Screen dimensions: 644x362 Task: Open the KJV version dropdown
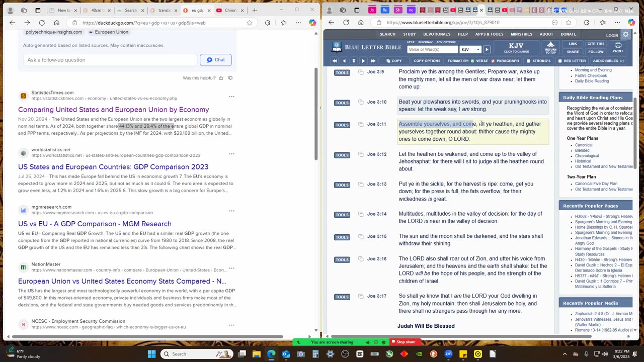click(470, 50)
